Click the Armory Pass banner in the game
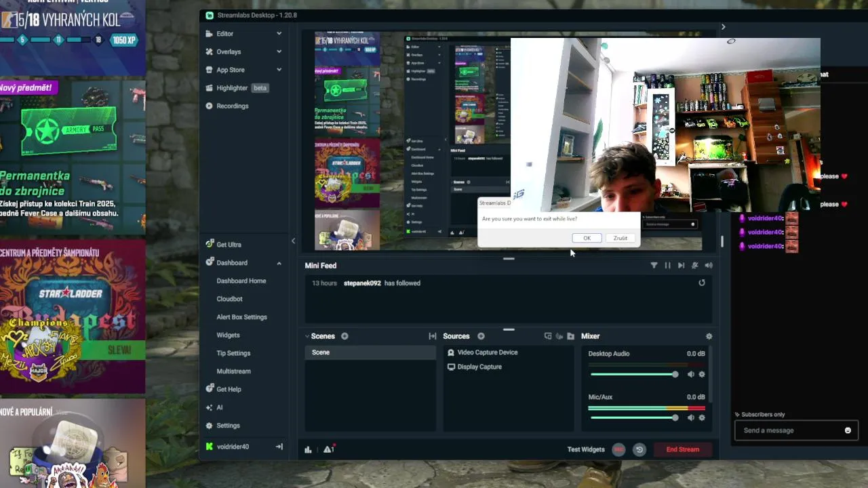The height and width of the screenshot is (488, 868). point(71,157)
